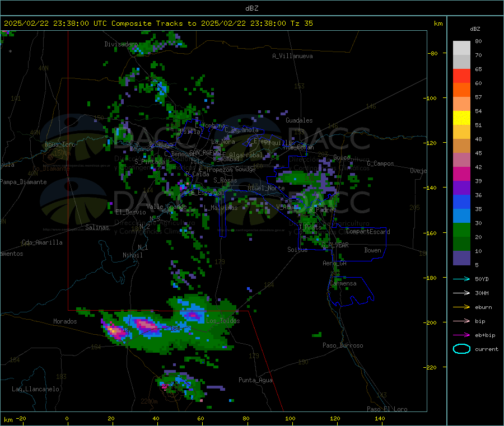Select the bright green 20–30 dBZ swatch
The width and height of the screenshot is (504, 426).
tap(461, 230)
